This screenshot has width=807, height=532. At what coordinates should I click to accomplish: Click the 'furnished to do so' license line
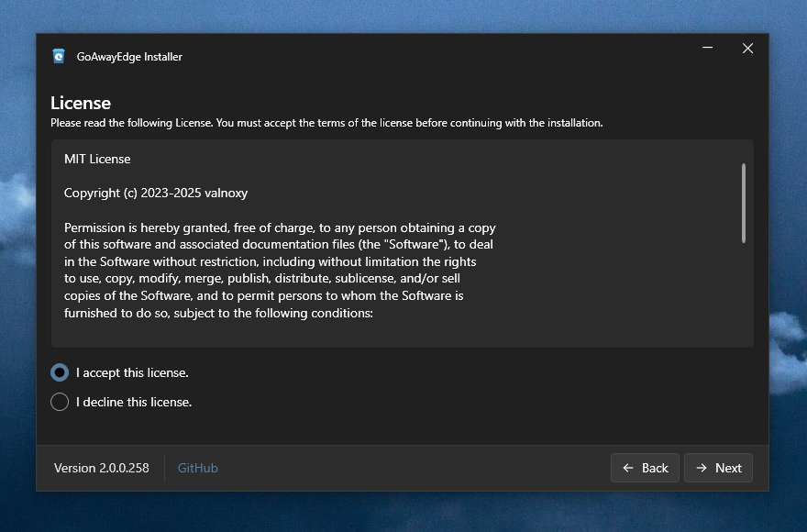click(218, 313)
